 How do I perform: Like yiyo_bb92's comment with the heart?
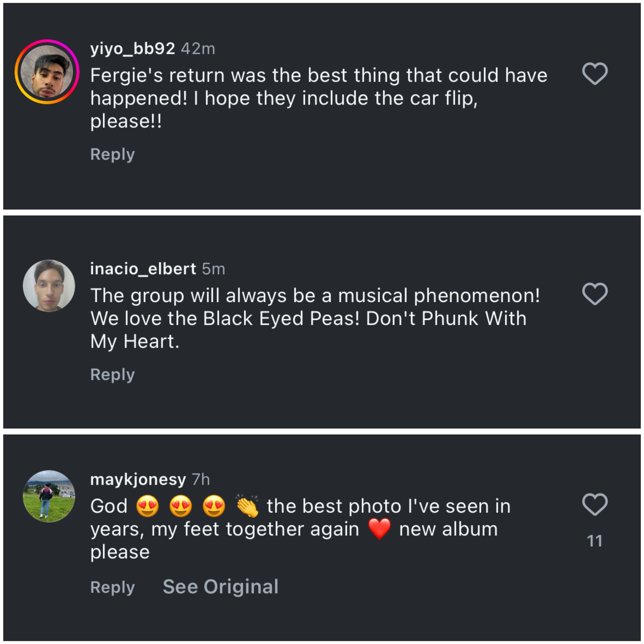point(595,73)
